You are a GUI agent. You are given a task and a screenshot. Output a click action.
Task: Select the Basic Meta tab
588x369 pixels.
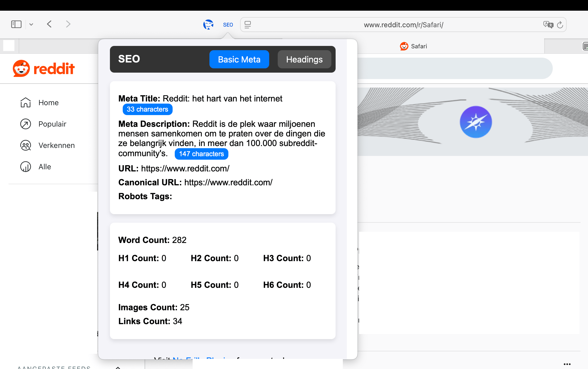239,59
